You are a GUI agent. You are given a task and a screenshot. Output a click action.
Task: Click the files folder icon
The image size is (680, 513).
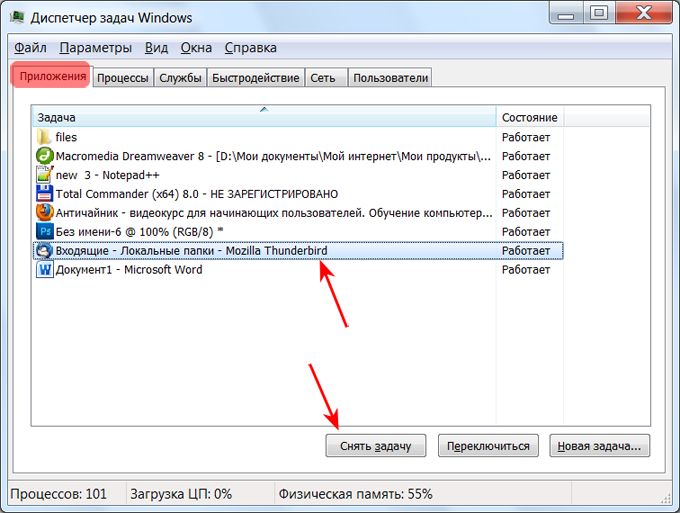pyautogui.click(x=44, y=137)
